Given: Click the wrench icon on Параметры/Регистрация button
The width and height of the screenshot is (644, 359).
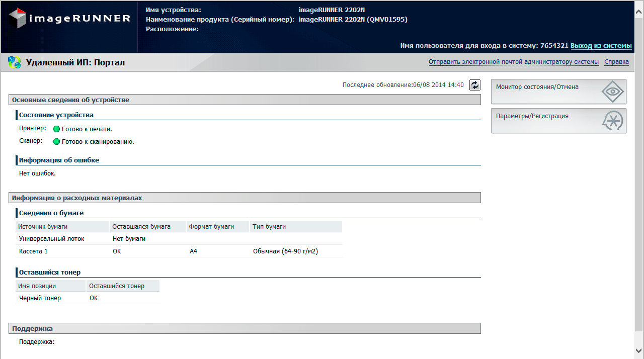Looking at the screenshot, I should click(x=612, y=121).
